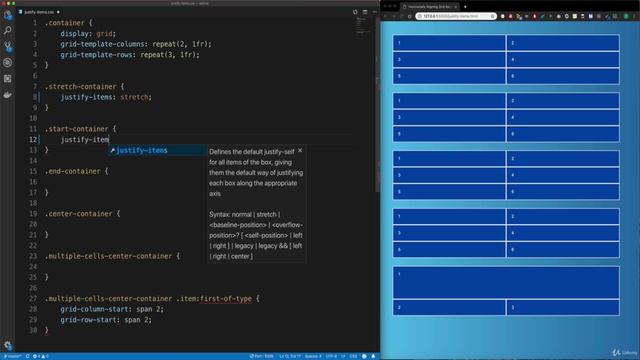Click the '.multiple-cells-center-container {' line 23

click(112, 256)
